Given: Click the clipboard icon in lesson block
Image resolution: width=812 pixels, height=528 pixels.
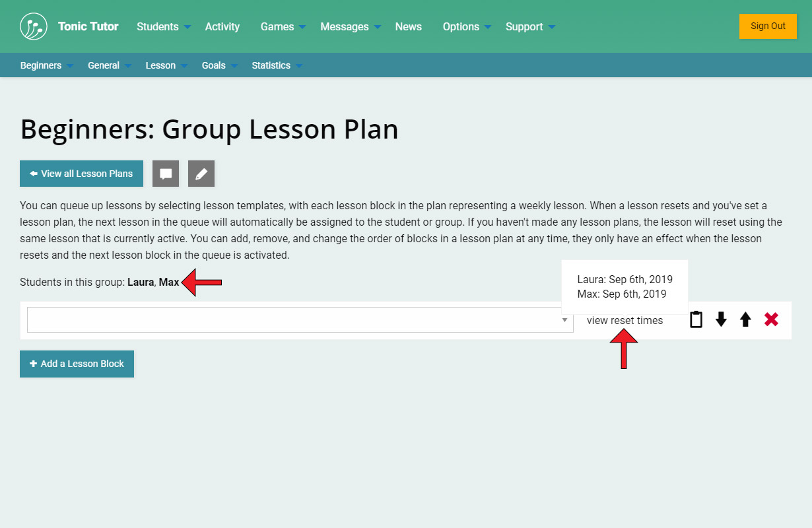Looking at the screenshot, I should (x=696, y=320).
